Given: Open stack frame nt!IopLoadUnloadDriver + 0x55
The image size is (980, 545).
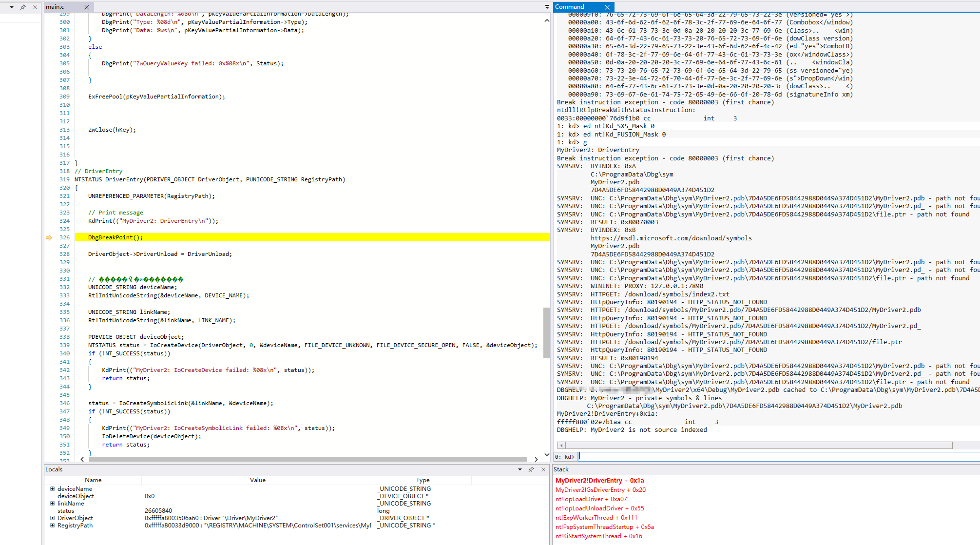Looking at the screenshot, I should 599,508.
